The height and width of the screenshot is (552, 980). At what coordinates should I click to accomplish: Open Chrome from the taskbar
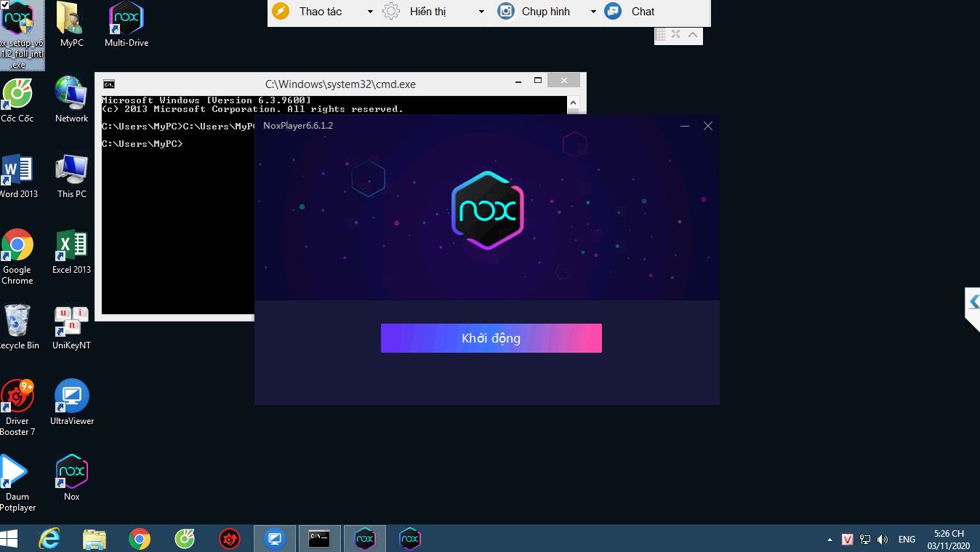click(x=140, y=539)
